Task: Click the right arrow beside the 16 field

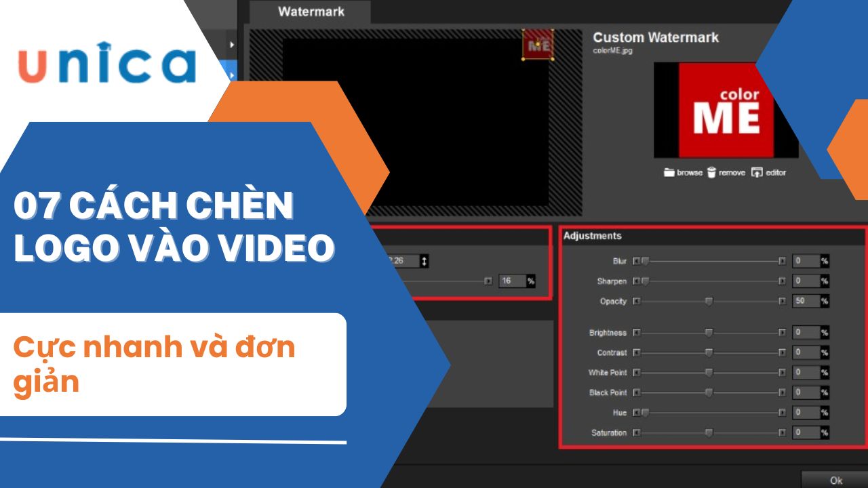Action: click(x=488, y=281)
